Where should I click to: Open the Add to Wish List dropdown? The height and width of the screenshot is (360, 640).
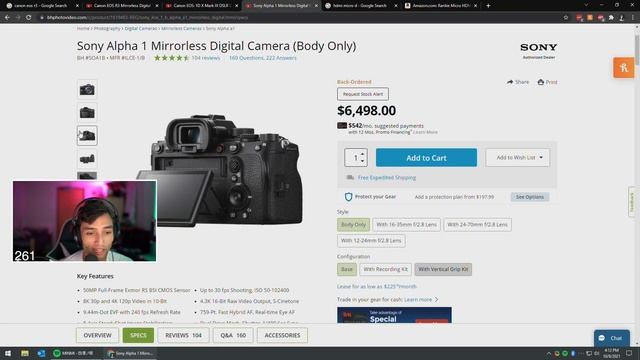click(518, 158)
